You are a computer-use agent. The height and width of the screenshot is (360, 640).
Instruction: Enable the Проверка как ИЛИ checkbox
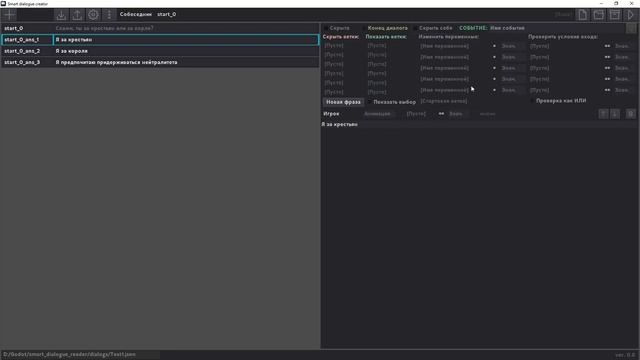point(532,101)
